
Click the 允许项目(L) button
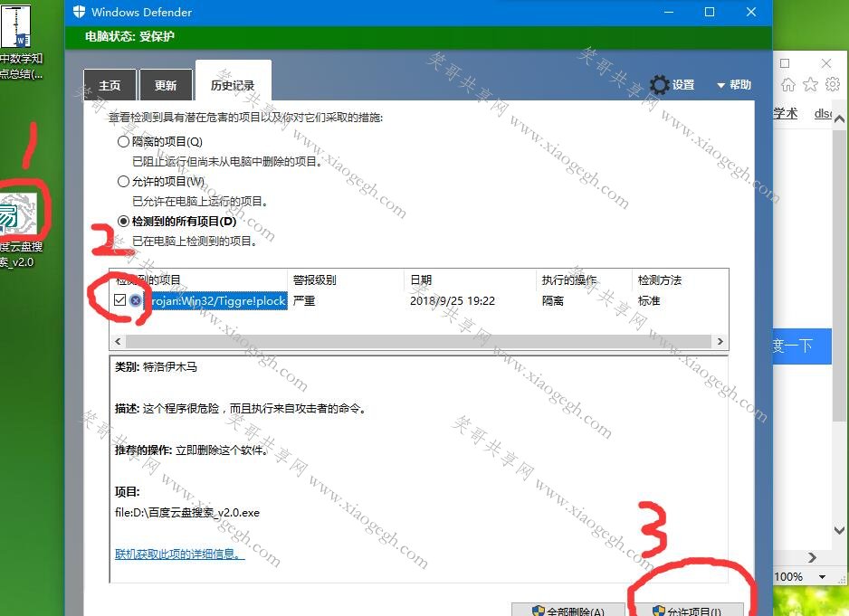coord(688,611)
